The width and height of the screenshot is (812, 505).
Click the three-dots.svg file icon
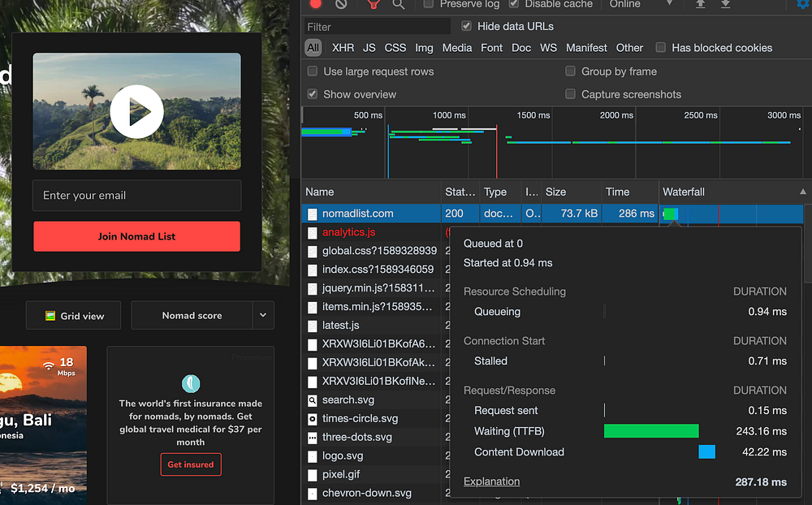[x=313, y=438]
